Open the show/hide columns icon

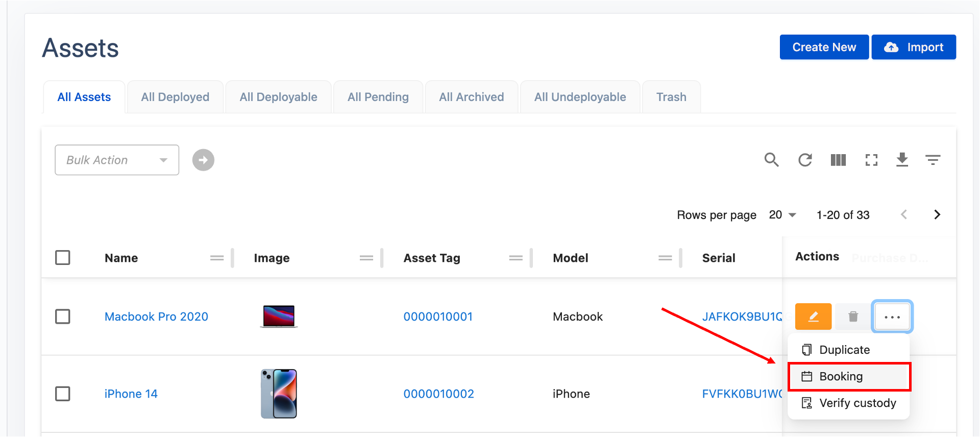click(x=838, y=160)
